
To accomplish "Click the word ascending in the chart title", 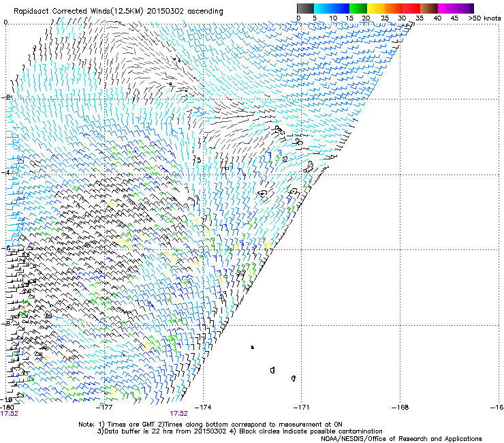I will click(205, 12).
